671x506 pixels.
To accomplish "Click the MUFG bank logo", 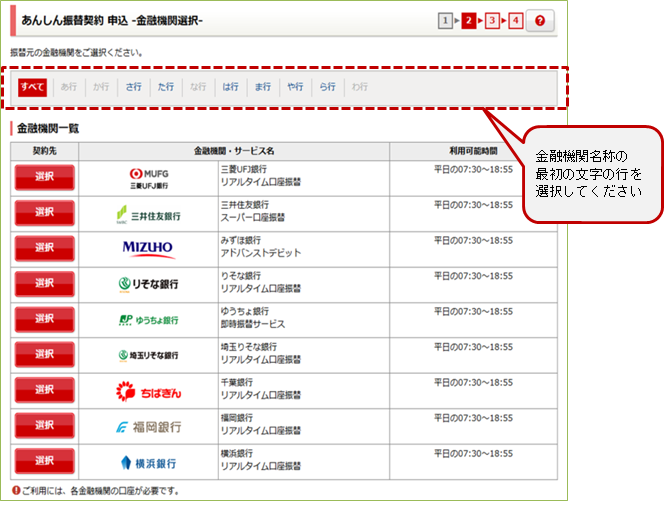I will [149, 179].
